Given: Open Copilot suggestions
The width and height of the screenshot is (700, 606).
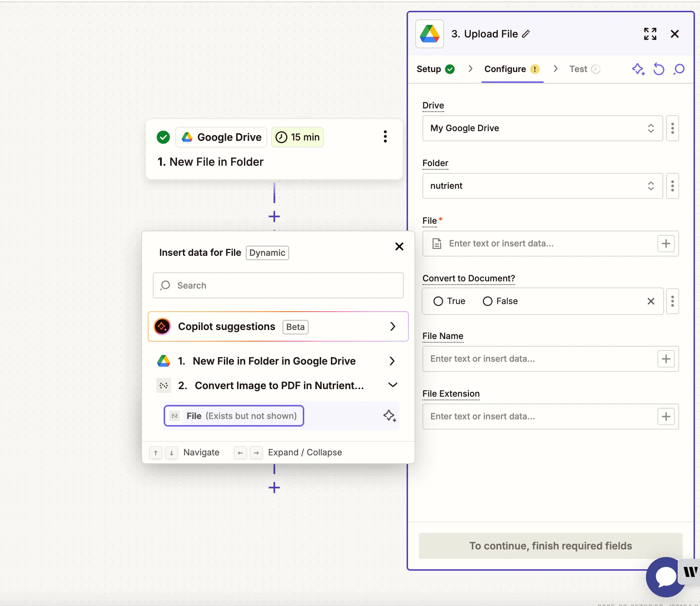Looking at the screenshot, I should [278, 326].
